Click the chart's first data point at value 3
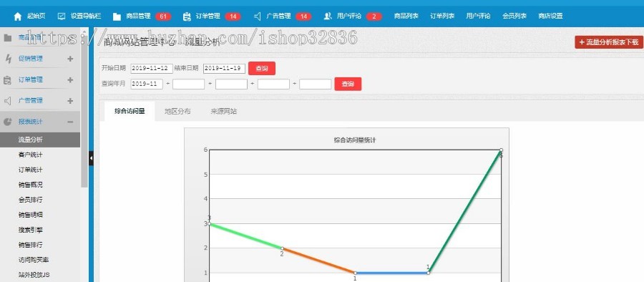 point(210,223)
